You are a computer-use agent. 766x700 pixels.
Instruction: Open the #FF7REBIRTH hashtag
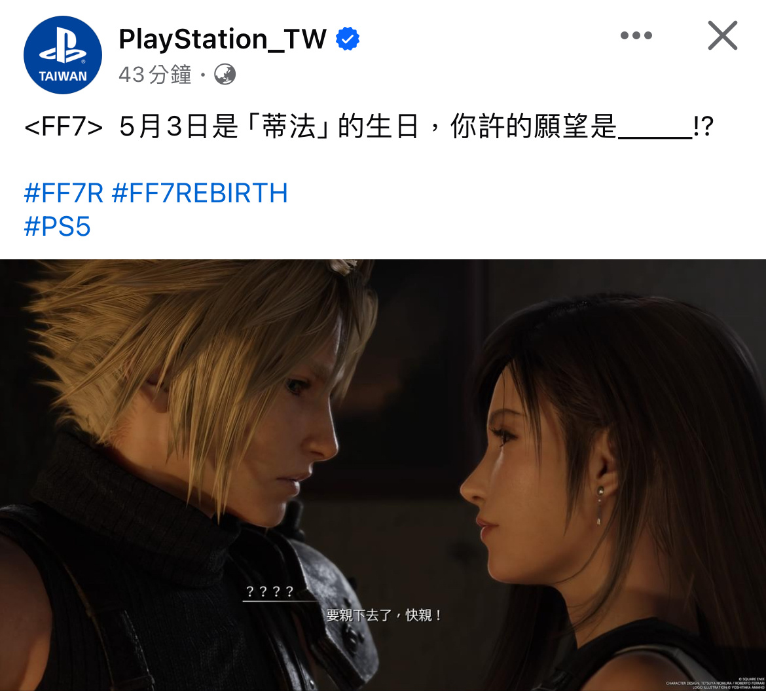200,193
